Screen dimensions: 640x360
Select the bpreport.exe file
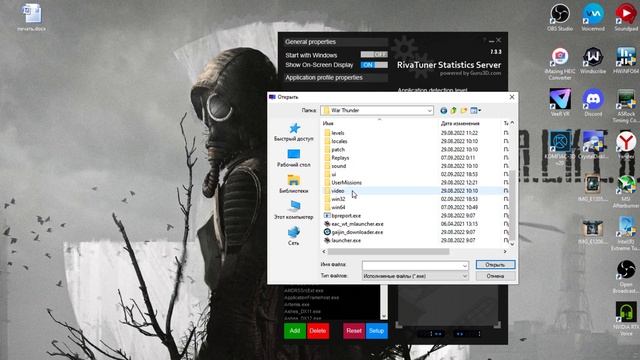pyautogui.click(x=346, y=216)
